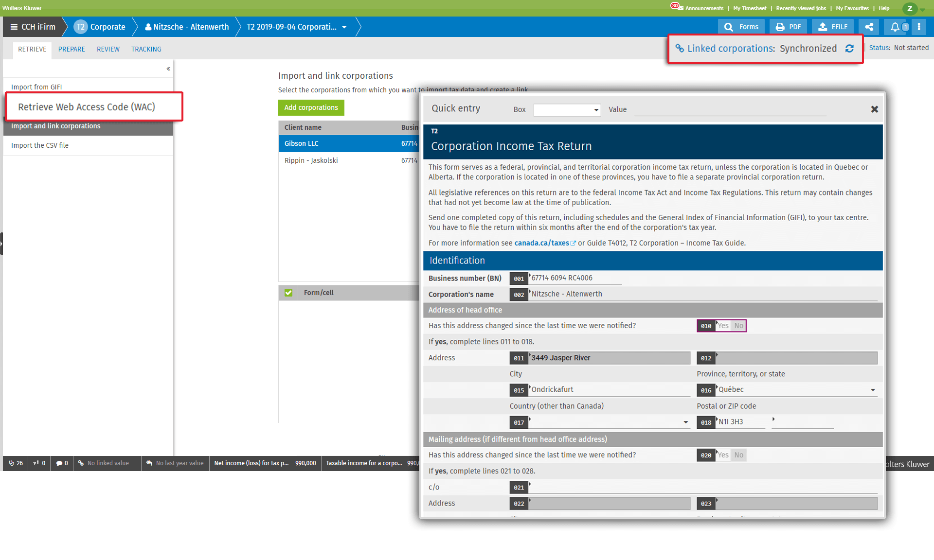Expand the Province dropdown showing Québec
Viewport: 934px width, 560px height.
tap(873, 390)
